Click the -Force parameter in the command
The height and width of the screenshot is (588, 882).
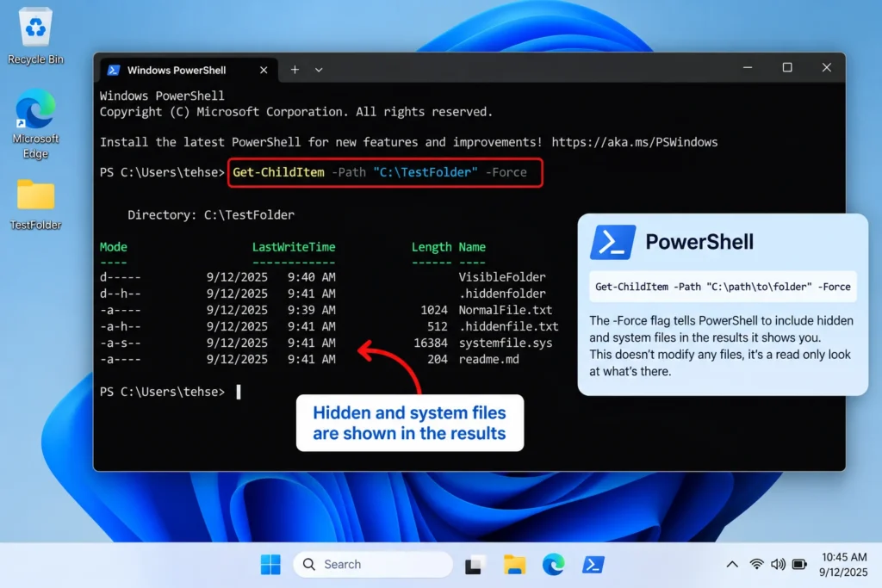(506, 172)
